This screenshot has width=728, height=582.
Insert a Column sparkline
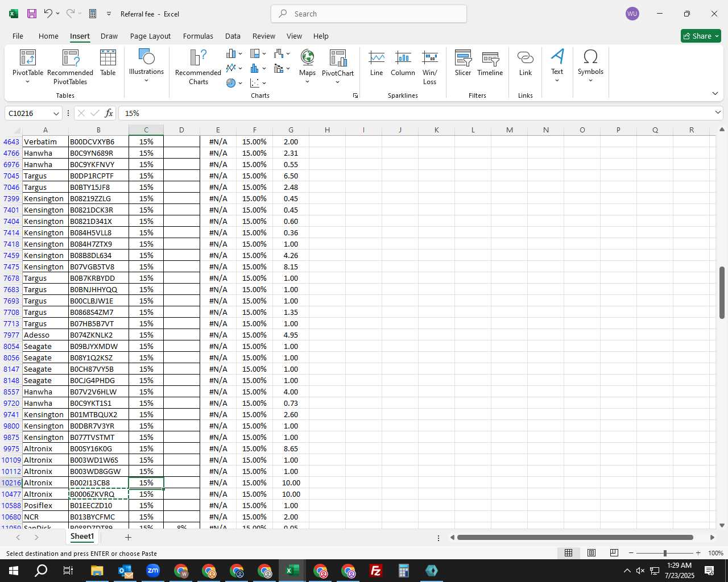(x=403, y=63)
